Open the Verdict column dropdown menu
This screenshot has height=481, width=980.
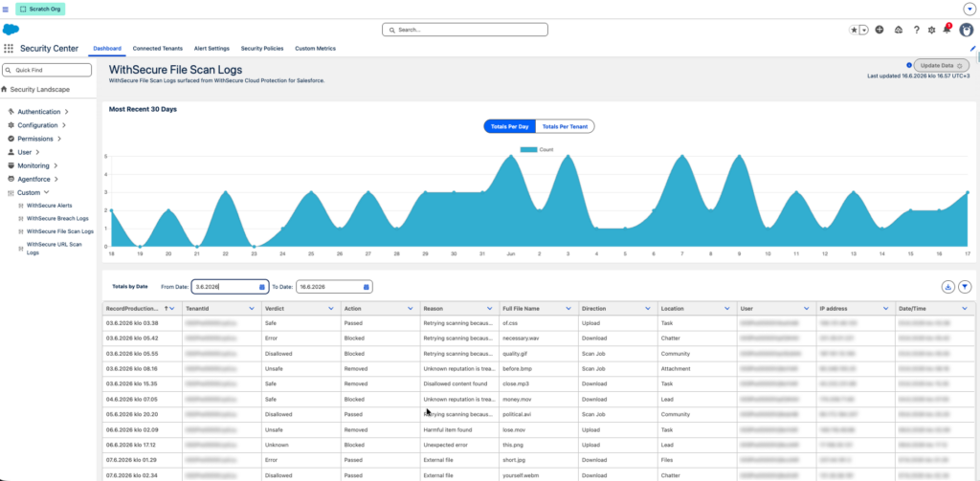pyautogui.click(x=330, y=309)
